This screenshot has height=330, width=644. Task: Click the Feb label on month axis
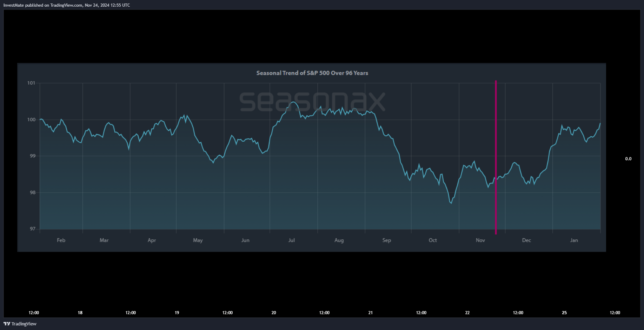tap(61, 240)
